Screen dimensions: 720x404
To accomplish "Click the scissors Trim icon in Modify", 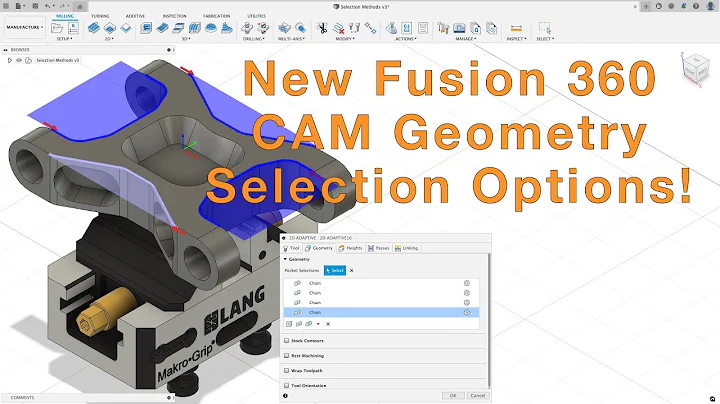I will coord(322,28).
